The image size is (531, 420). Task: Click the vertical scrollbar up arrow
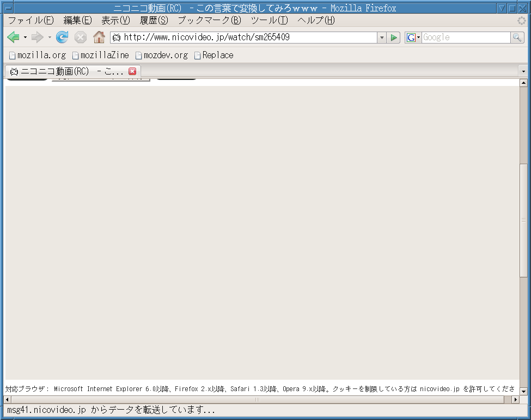523,83
